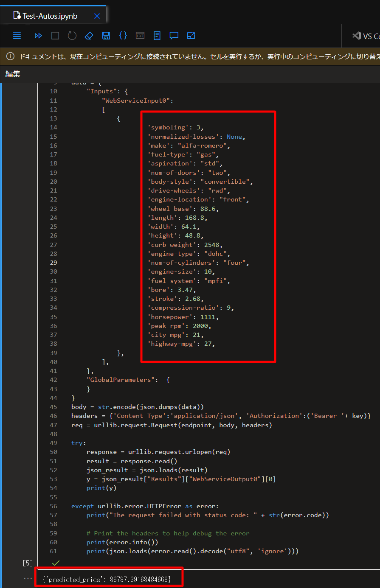Click the cell execution count [5]

(x=28, y=563)
